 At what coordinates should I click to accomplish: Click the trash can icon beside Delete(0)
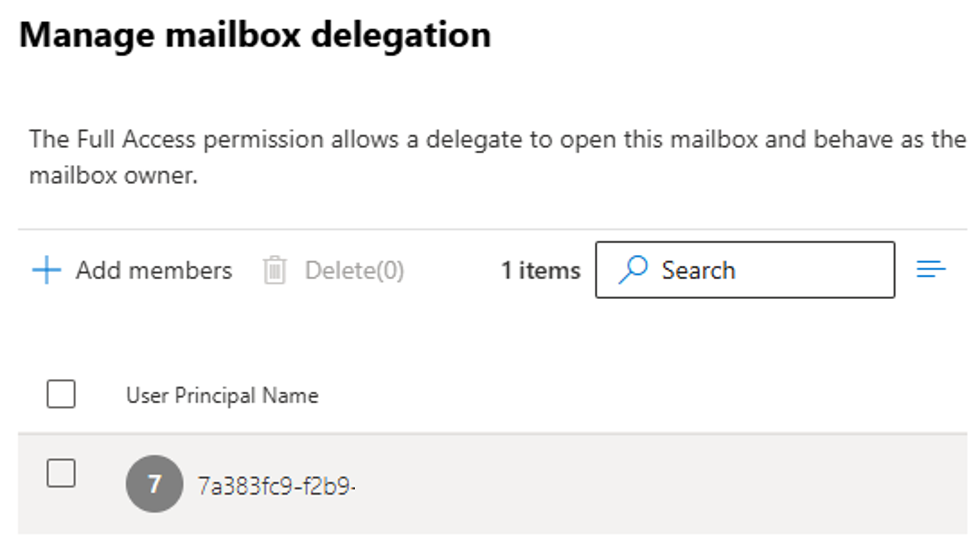tap(275, 270)
